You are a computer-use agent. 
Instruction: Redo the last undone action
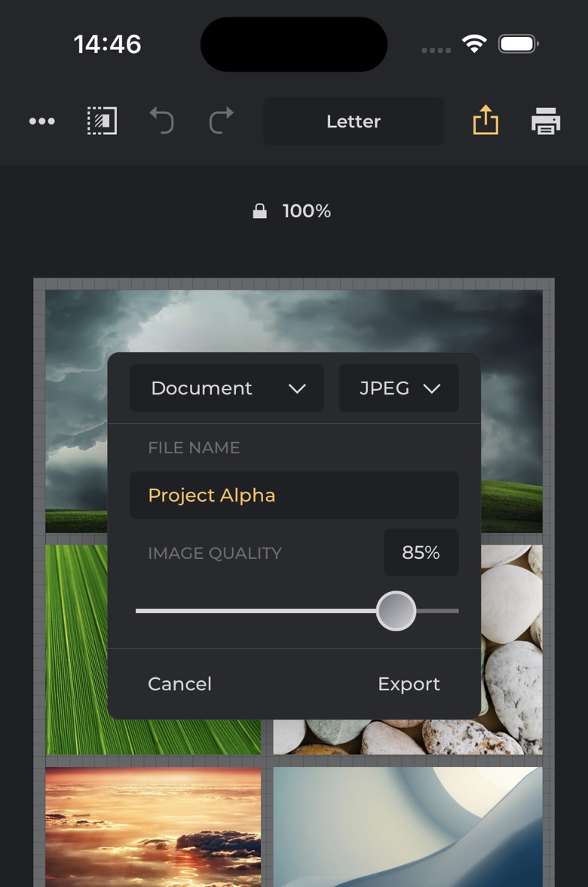pos(221,121)
